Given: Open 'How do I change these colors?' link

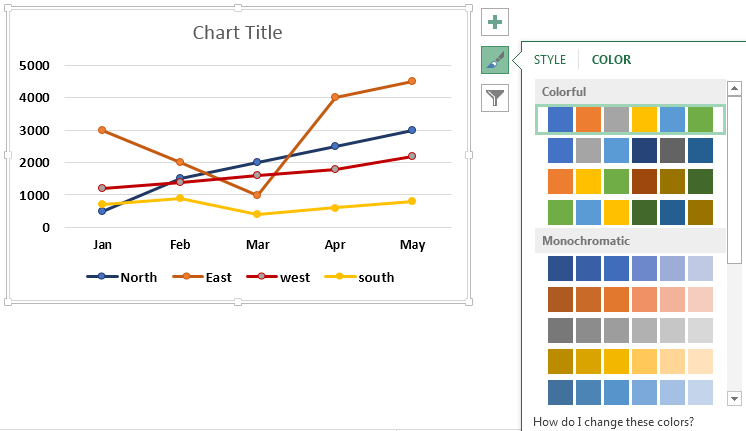Looking at the screenshot, I should 613,422.
